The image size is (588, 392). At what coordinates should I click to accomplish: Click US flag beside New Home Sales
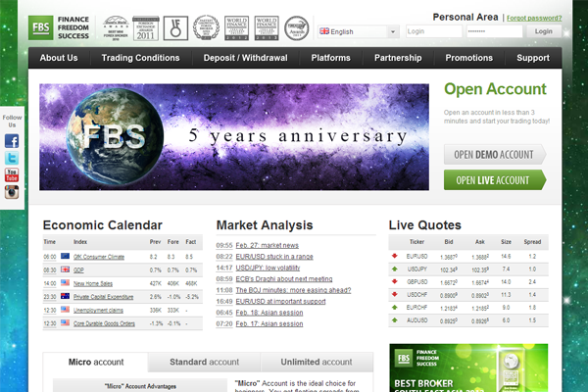pos(66,283)
